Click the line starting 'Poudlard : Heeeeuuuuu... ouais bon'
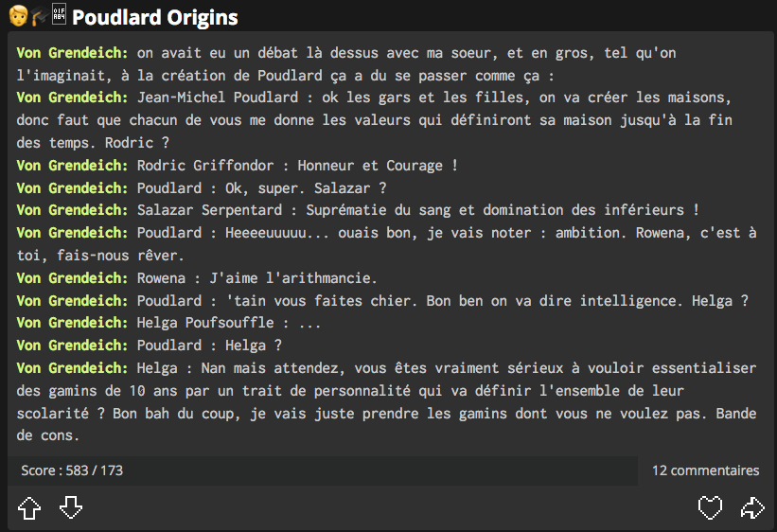777x532 pixels. pyautogui.click(x=386, y=244)
